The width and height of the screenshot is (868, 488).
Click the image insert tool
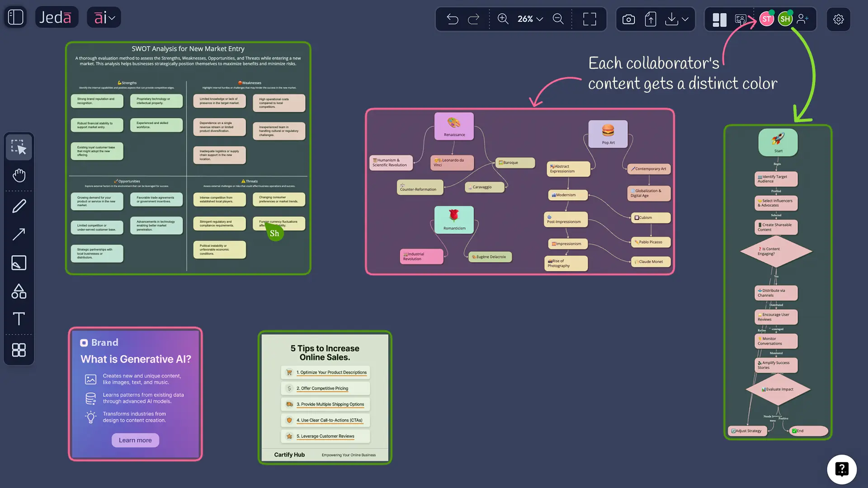(19, 263)
